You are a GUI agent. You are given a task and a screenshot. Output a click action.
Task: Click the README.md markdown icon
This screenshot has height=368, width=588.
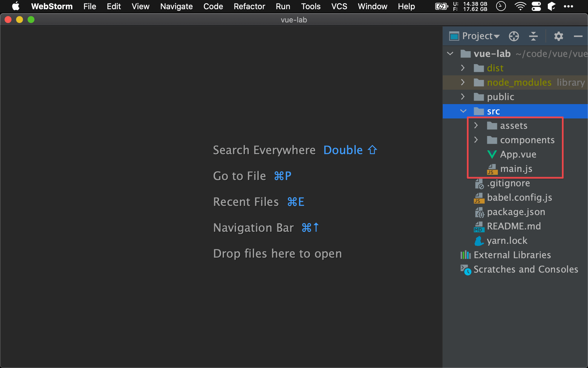coord(479,227)
